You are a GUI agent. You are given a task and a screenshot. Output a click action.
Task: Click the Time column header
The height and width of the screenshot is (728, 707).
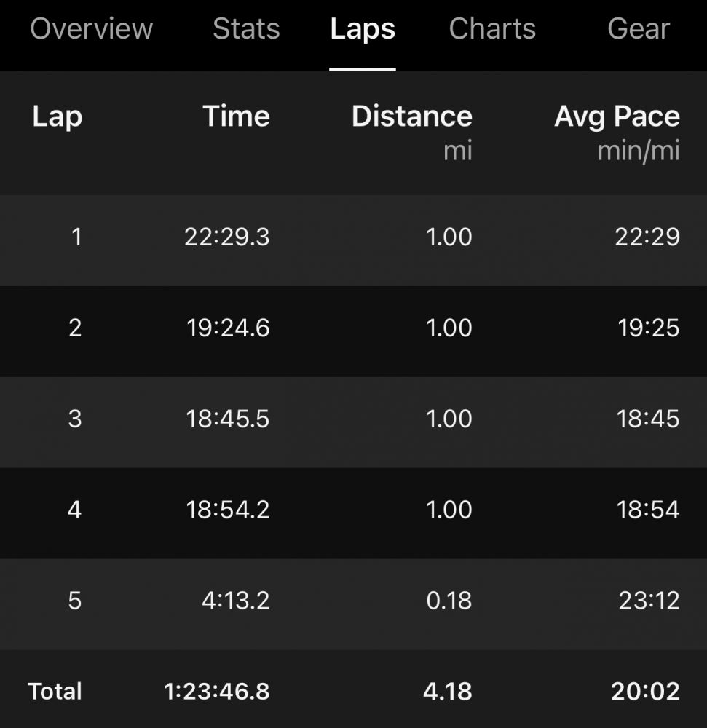click(x=236, y=116)
